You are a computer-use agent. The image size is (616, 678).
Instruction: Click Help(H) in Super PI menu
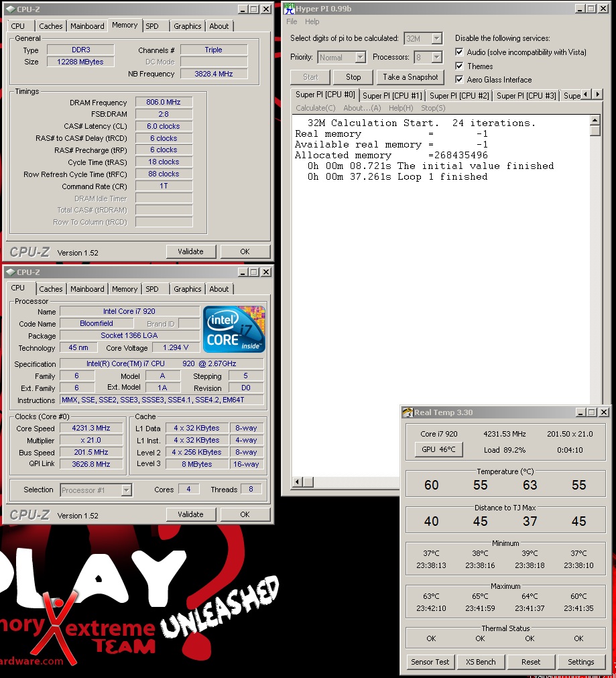coord(401,108)
